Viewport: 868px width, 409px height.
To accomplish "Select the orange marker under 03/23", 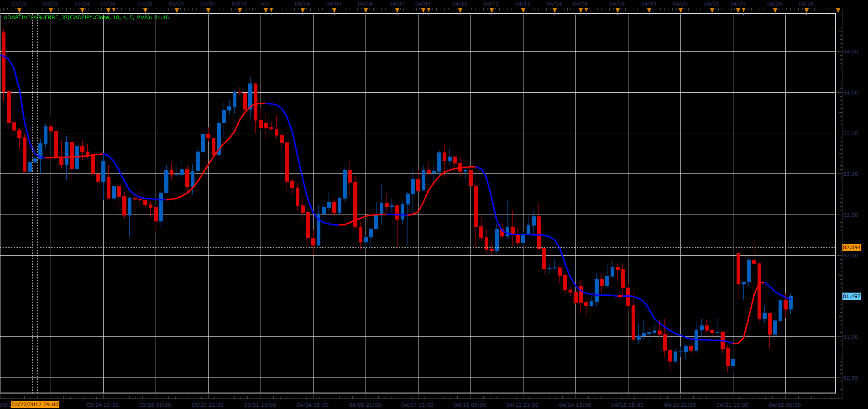I will [x=51, y=10].
